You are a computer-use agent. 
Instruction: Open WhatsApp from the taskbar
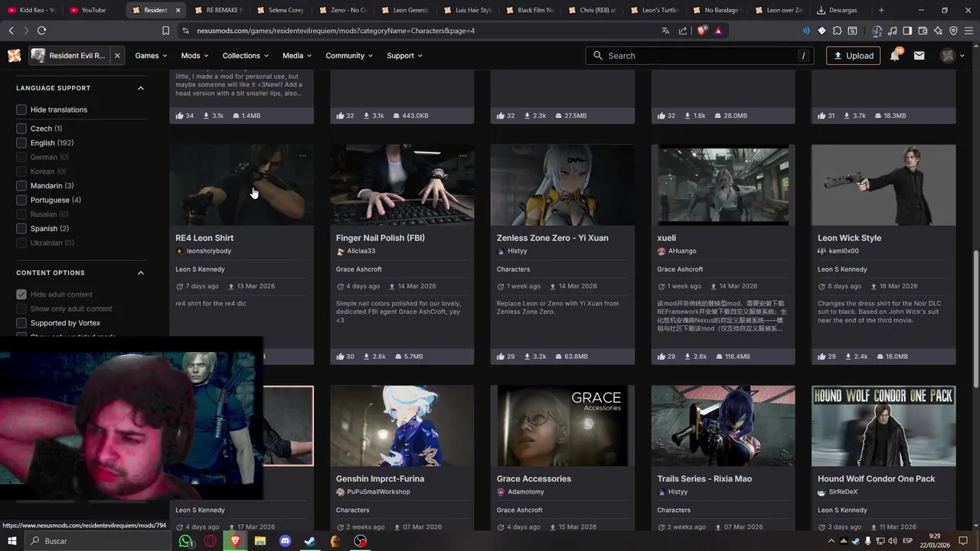tap(186, 541)
